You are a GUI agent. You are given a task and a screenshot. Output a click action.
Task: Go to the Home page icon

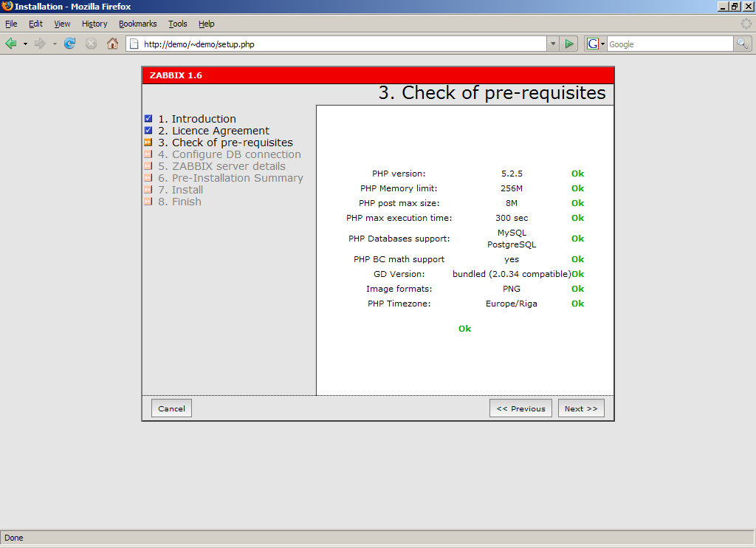pos(112,44)
